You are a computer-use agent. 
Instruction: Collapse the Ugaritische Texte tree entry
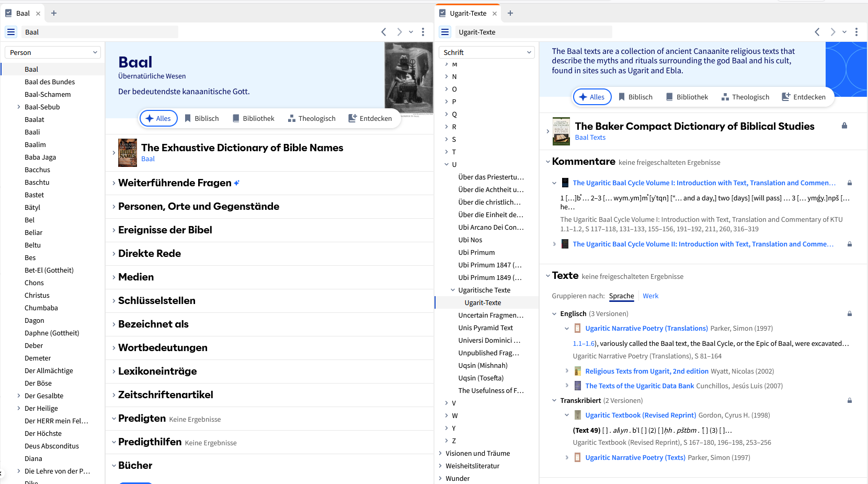point(453,290)
